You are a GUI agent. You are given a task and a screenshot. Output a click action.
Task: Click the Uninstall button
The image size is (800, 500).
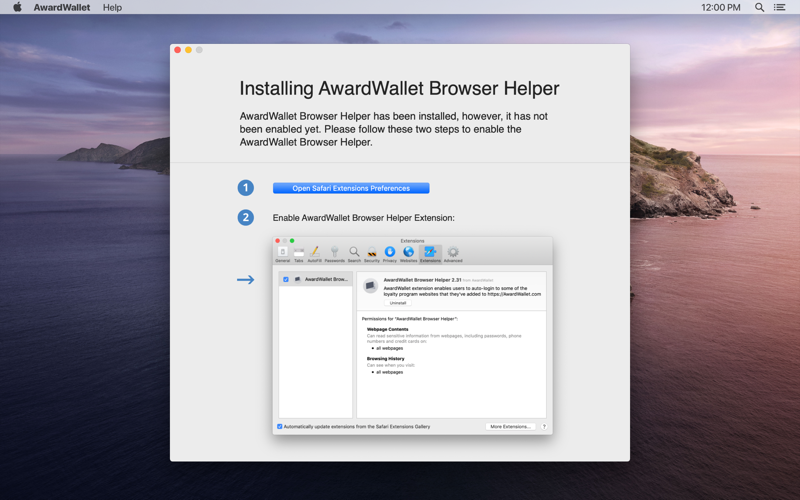pyautogui.click(x=398, y=303)
